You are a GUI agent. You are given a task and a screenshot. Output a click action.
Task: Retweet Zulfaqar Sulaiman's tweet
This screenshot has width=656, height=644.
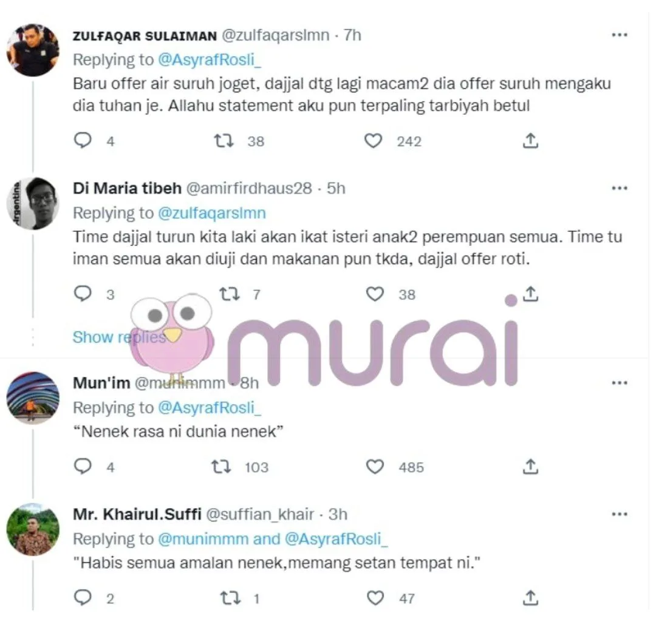click(x=224, y=141)
